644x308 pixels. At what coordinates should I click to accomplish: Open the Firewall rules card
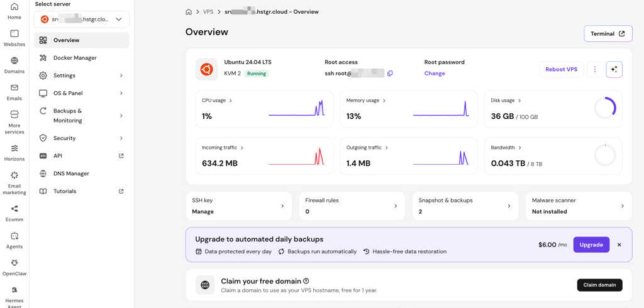[x=352, y=206]
